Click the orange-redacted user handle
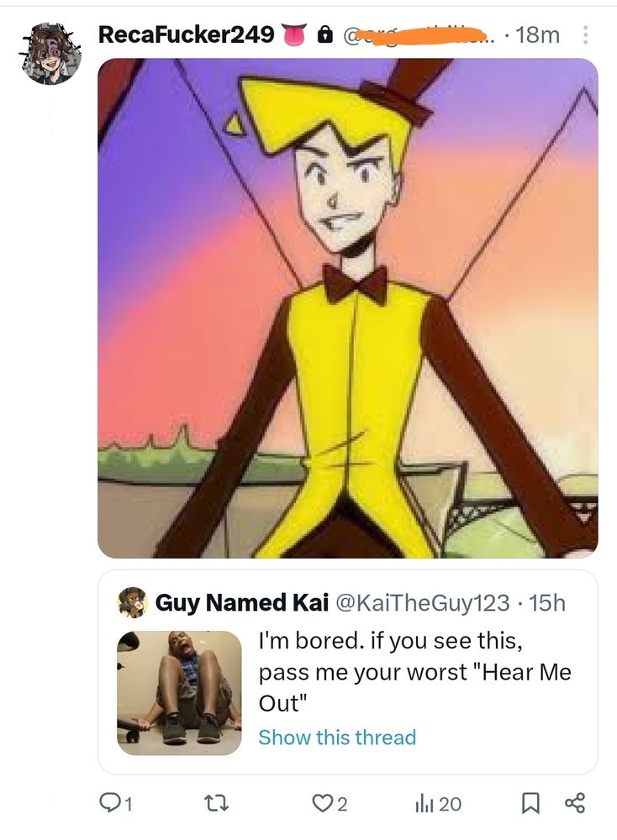The height and width of the screenshot is (840, 617). click(x=420, y=34)
